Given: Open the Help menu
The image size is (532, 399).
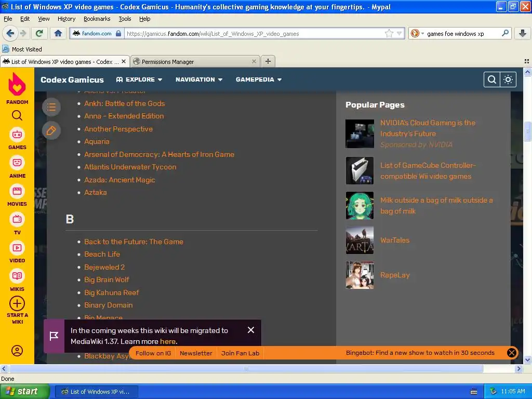Looking at the screenshot, I should (144, 19).
